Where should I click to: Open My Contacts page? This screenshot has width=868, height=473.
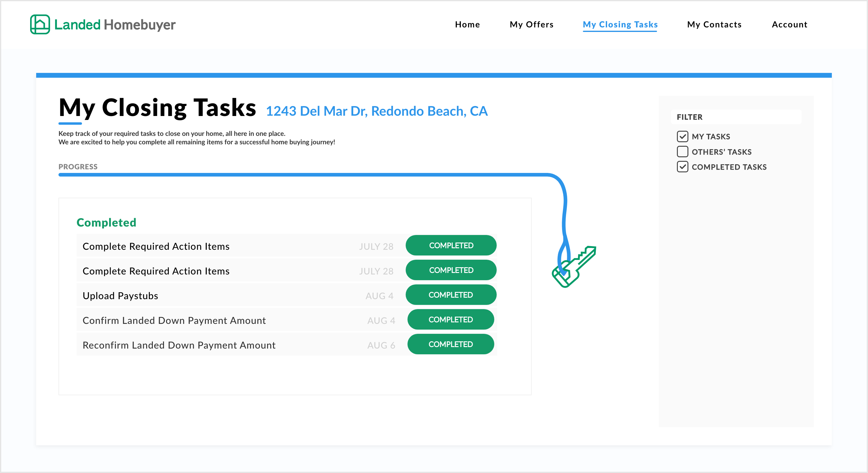714,25
